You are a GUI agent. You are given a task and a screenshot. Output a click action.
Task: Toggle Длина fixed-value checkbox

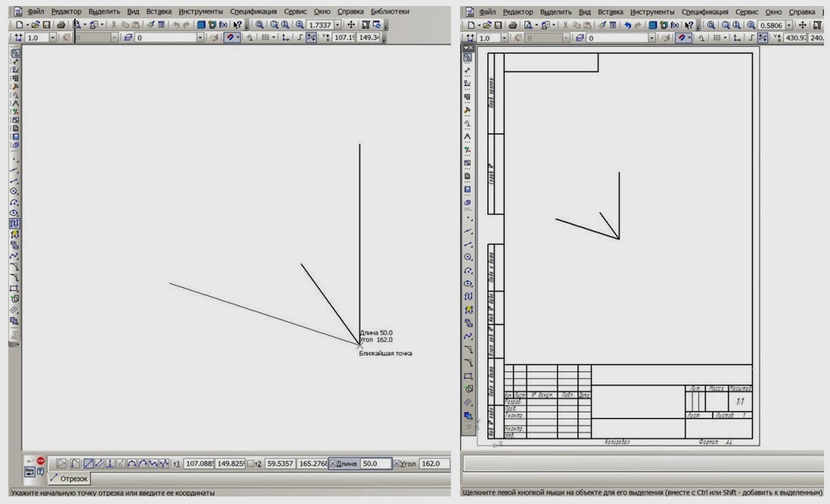[333, 463]
